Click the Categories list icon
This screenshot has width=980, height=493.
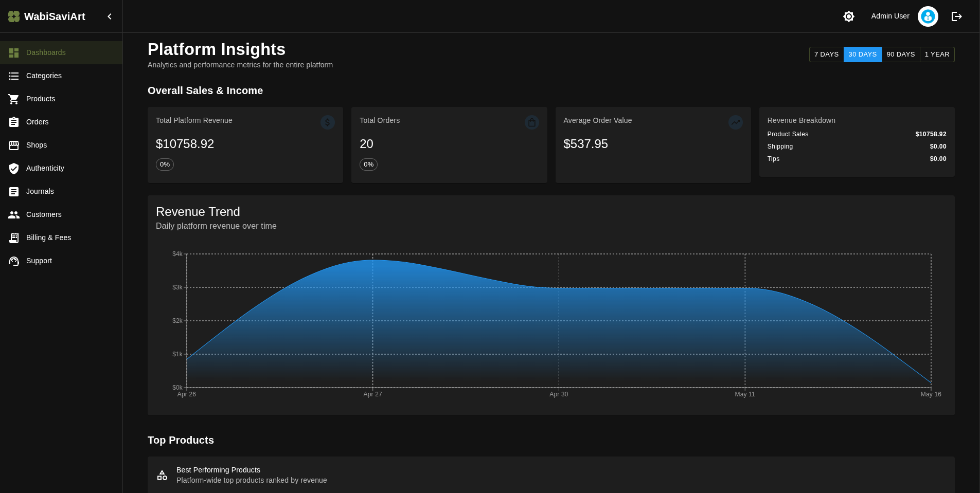(14, 76)
